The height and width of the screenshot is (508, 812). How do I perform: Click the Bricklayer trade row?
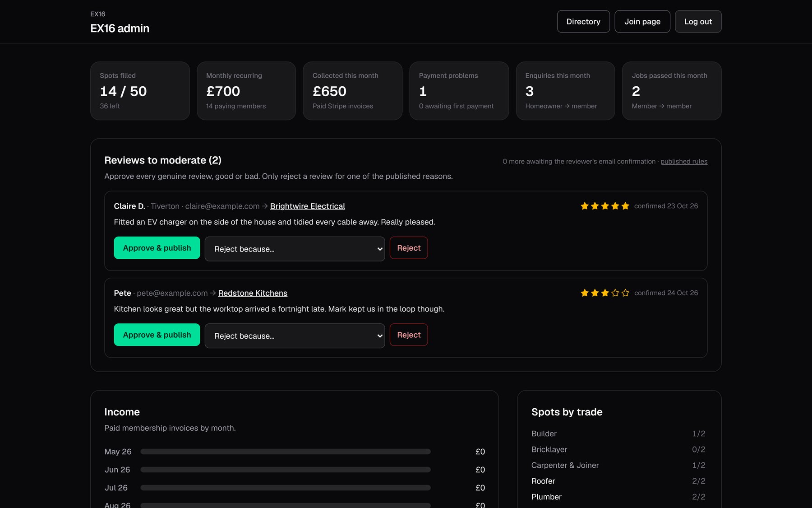tap(619, 449)
